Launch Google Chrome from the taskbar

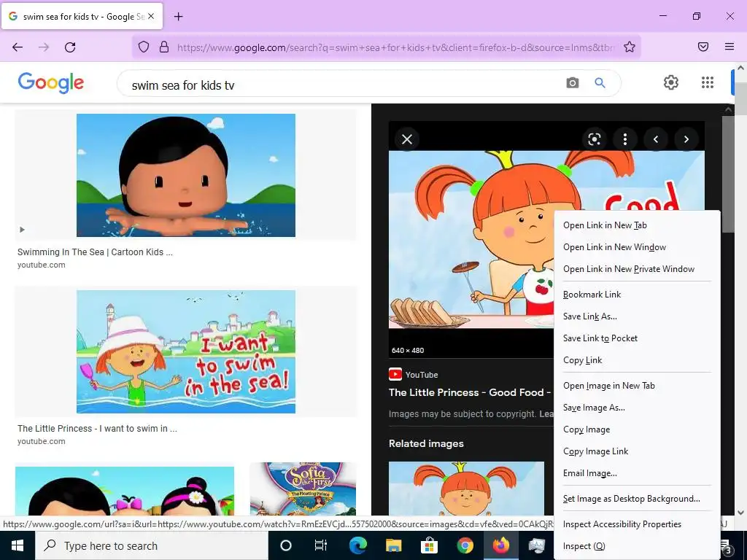point(465,545)
